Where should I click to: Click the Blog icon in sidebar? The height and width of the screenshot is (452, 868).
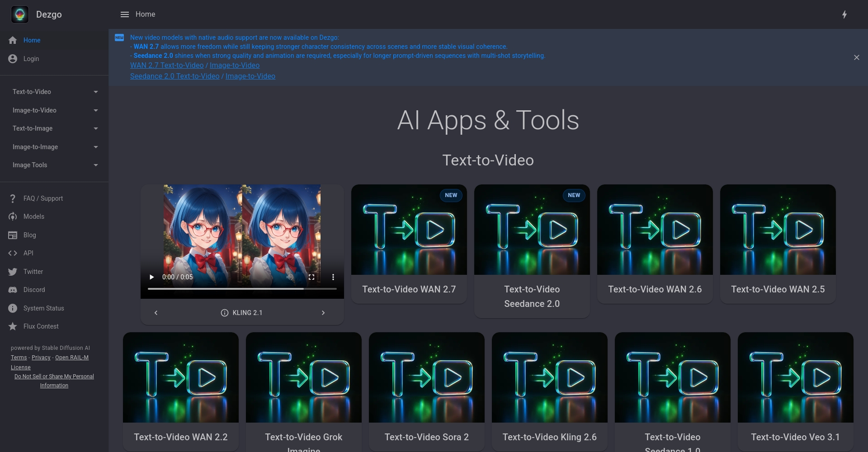[x=13, y=235]
